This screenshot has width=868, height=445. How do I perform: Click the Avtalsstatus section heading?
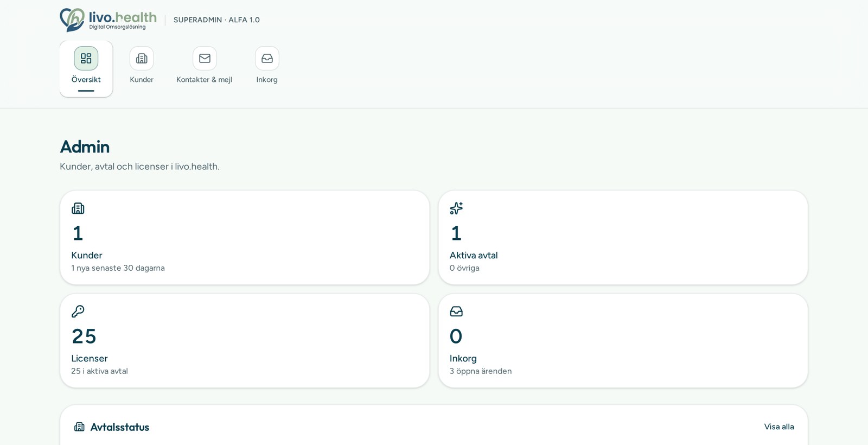pos(119,427)
